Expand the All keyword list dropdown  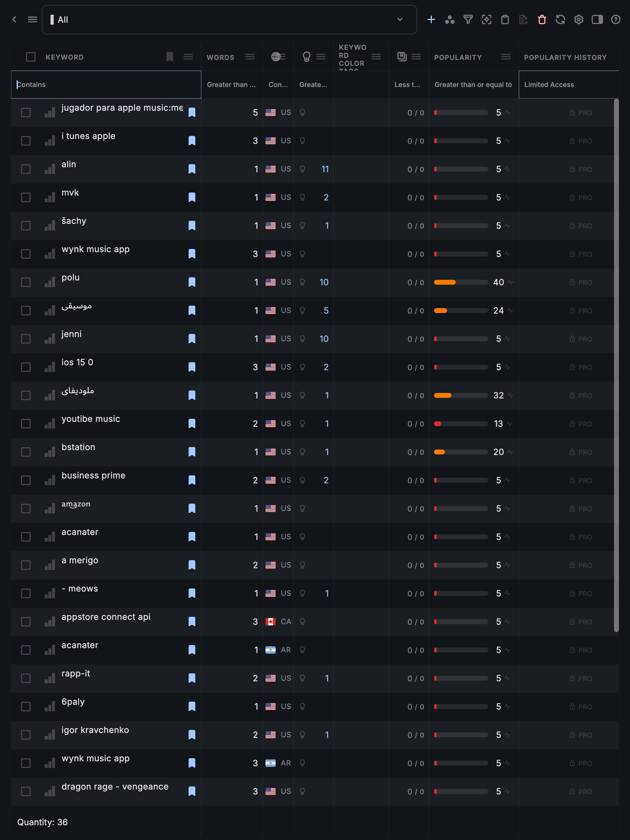[400, 20]
